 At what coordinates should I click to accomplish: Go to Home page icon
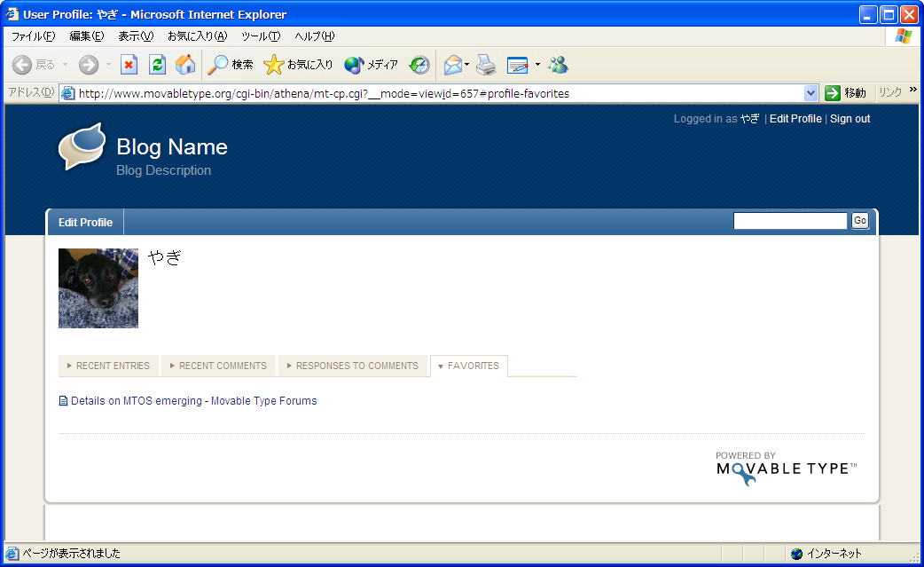click(185, 65)
